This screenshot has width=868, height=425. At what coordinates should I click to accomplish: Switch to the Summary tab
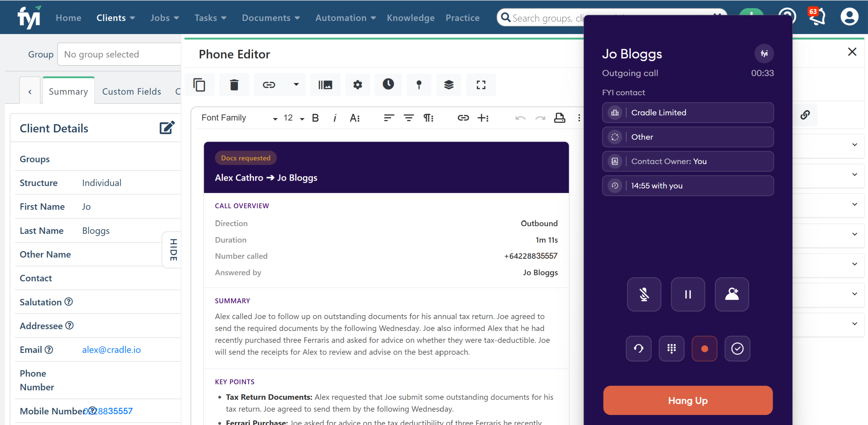click(68, 91)
